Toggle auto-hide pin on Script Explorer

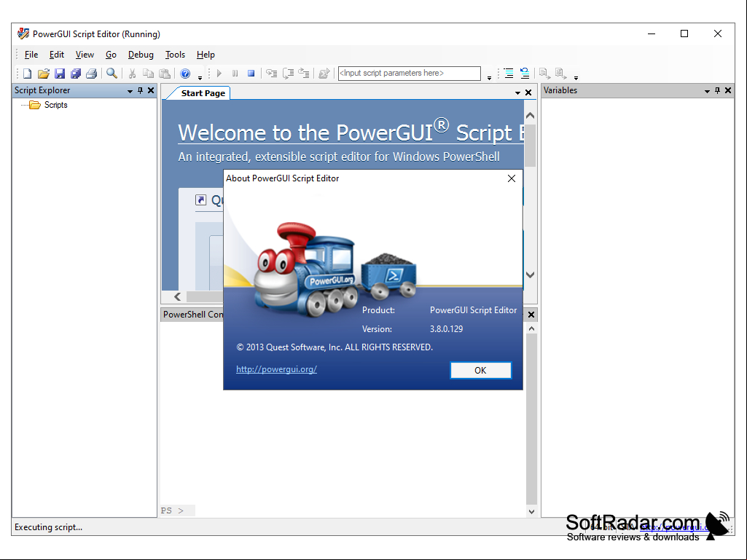pos(140,90)
